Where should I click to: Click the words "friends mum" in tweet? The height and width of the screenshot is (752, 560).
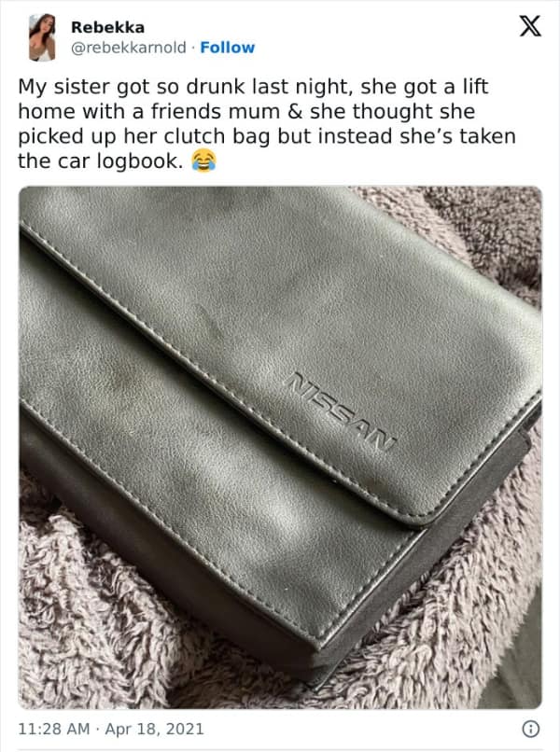click(x=216, y=111)
